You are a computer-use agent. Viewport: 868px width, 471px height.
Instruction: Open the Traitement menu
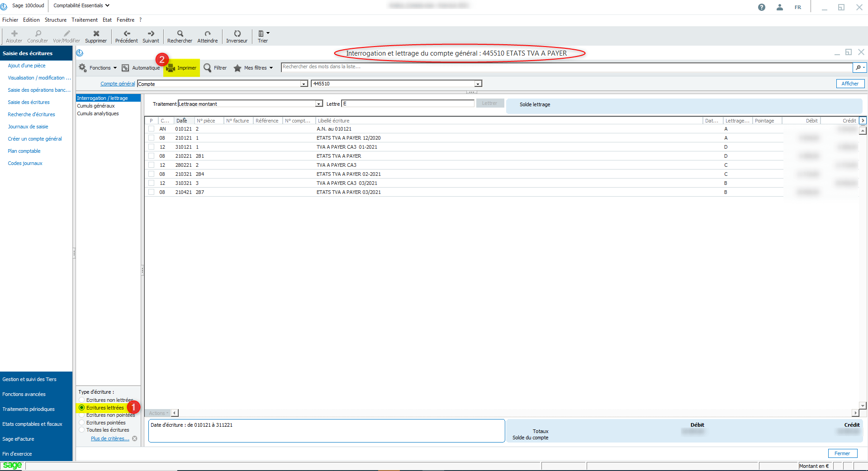(x=85, y=20)
